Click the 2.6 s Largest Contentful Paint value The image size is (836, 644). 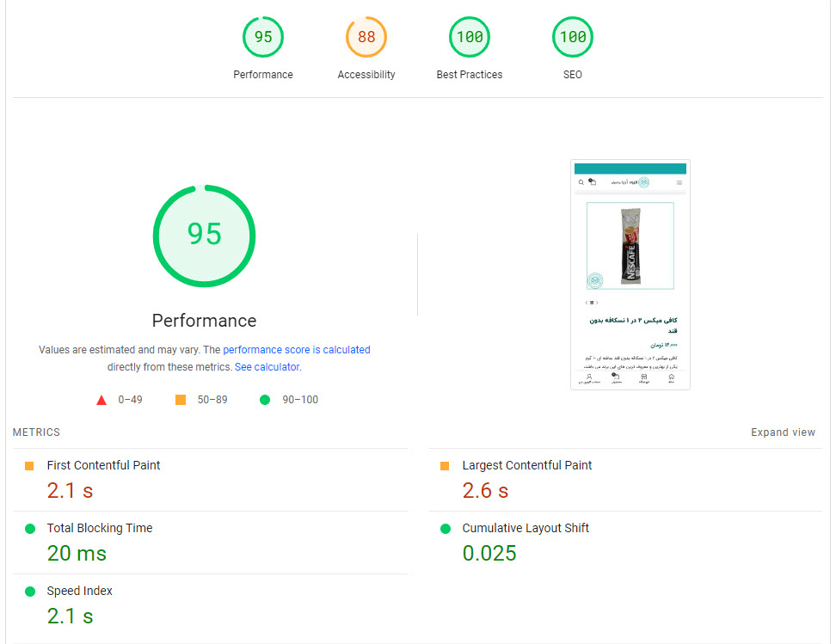coord(485,491)
